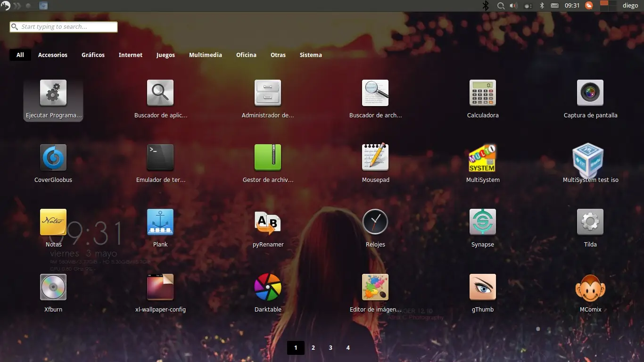The image size is (644, 362).
Task: Focus the Start typing to search field
Action: click(64, 27)
